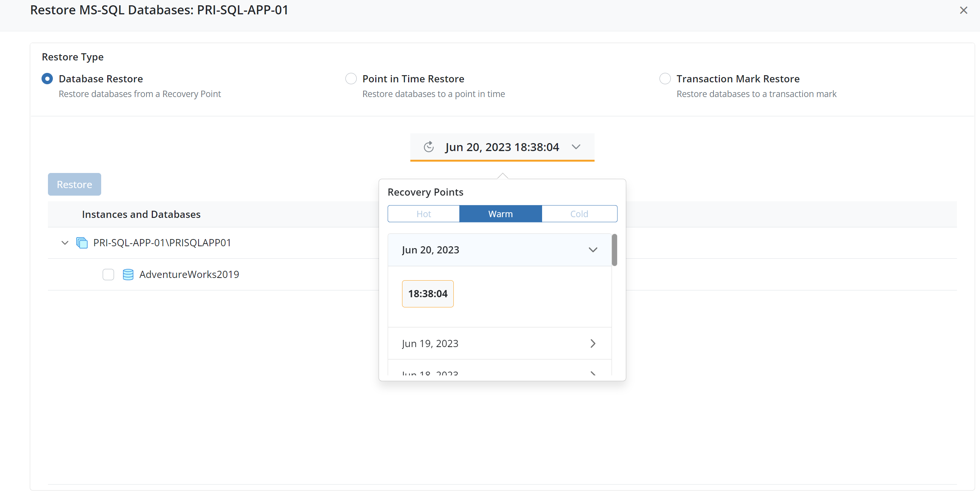
Task: Select the Point in Time Restore option
Action: click(351, 79)
